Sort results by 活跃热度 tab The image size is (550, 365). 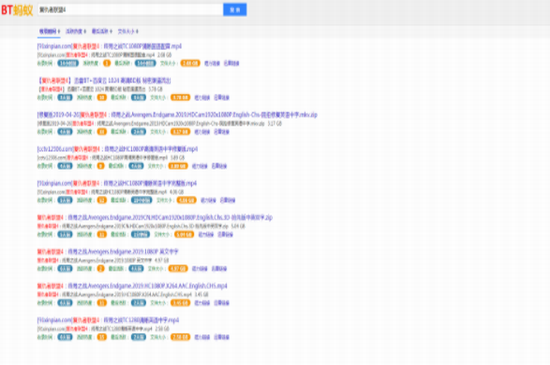76,32
